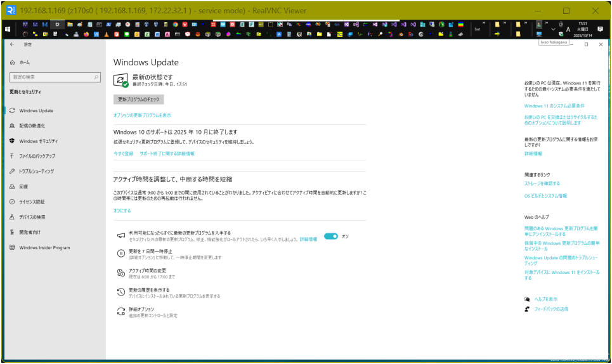
Task: Open Windows Security shield tray icon
Action: 561,34
